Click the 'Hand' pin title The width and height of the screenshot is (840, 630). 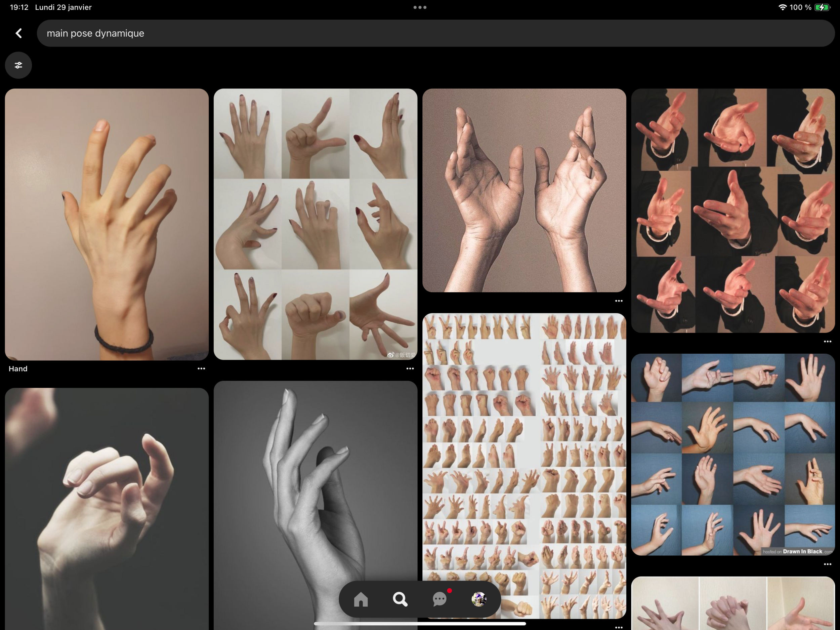tap(18, 368)
